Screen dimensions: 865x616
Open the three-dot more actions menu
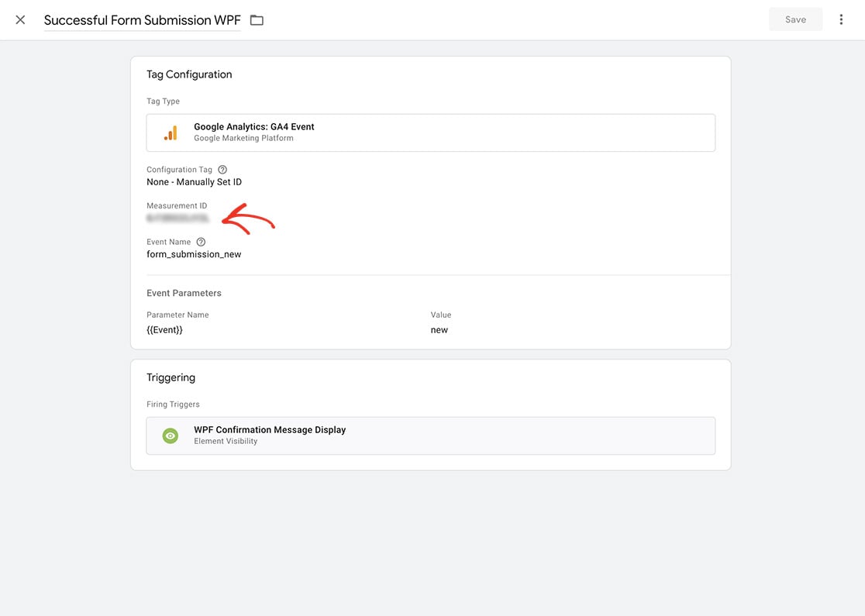841,20
